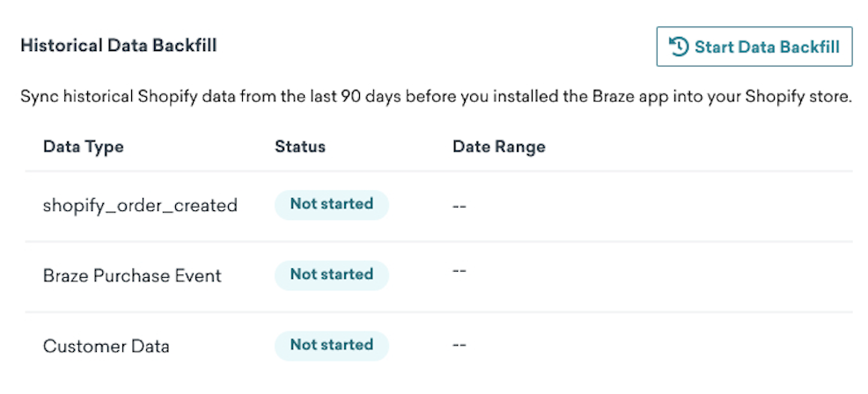Click "Shopify store" at the description's end
This screenshot has width=868, height=394.
click(x=798, y=97)
